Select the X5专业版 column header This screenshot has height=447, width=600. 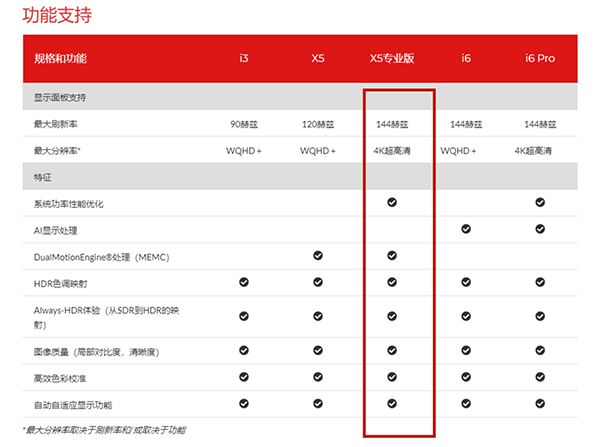(x=392, y=59)
